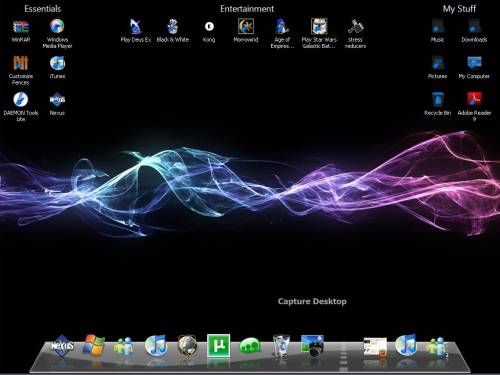500x375 pixels.
Task: Click the green chat bubble dock icon
Action: click(x=250, y=346)
